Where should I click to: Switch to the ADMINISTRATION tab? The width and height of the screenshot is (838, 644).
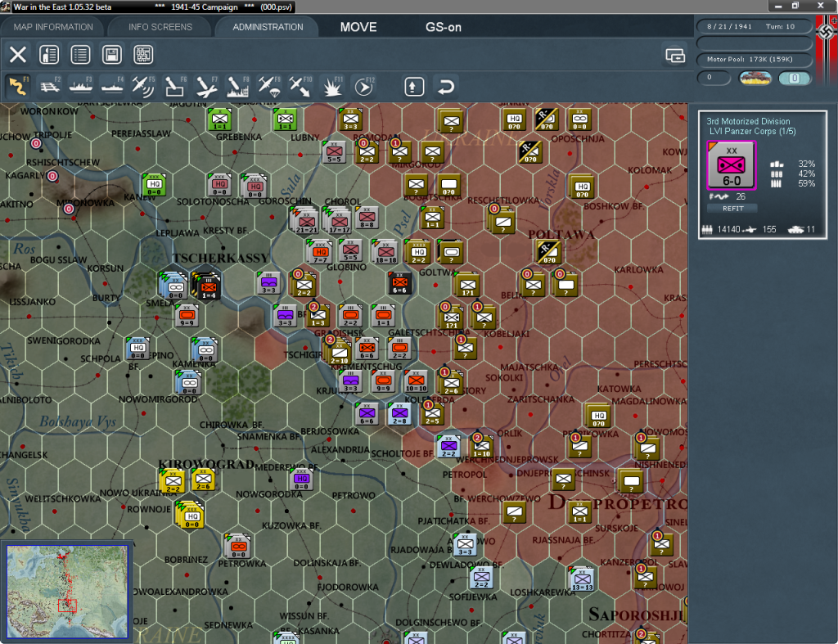point(268,27)
